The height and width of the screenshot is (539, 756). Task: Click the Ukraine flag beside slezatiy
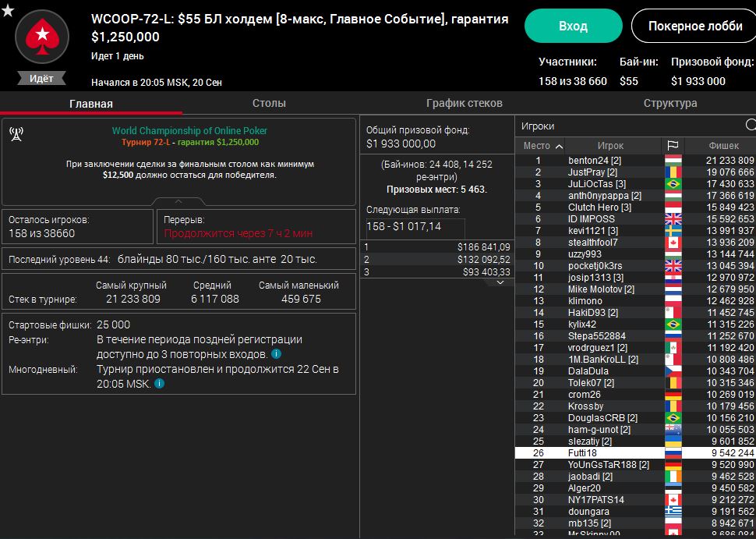[673, 441]
